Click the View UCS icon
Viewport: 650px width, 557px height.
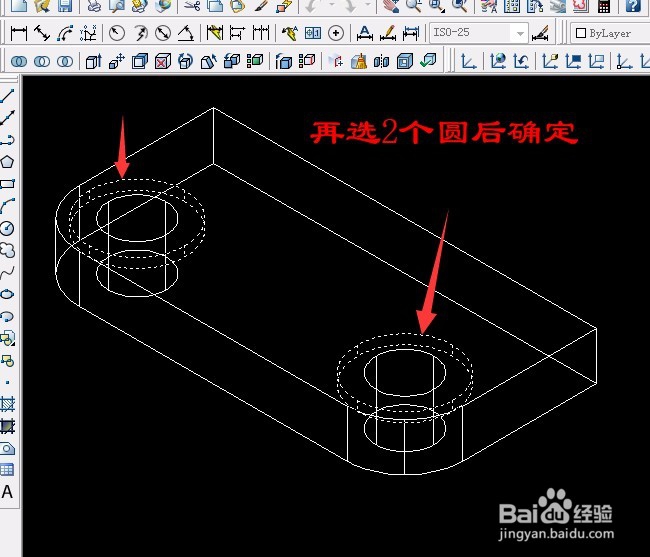coord(596,62)
